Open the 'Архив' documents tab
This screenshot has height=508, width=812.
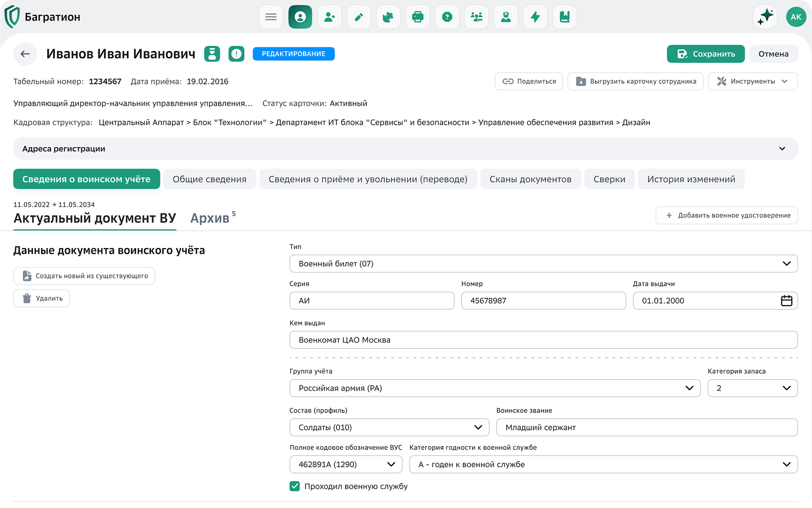tap(210, 218)
